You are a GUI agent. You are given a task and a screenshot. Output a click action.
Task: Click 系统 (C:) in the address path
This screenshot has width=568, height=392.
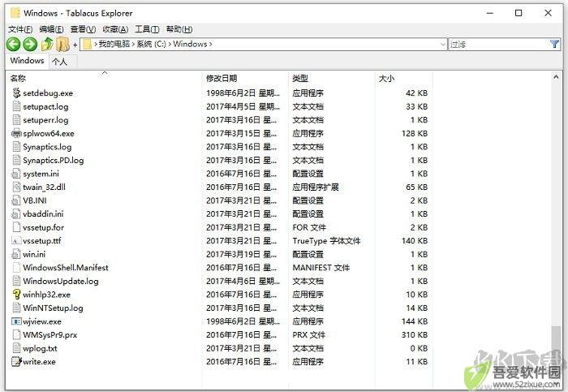click(151, 44)
